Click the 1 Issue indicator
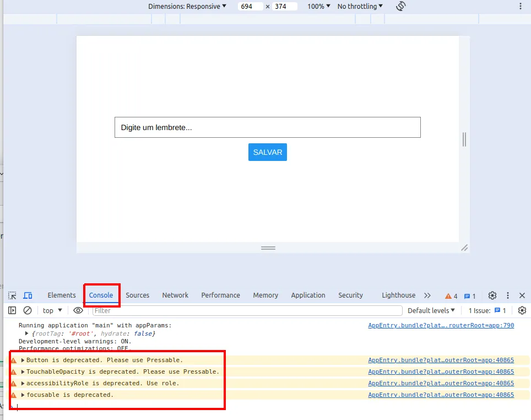 coord(487,310)
